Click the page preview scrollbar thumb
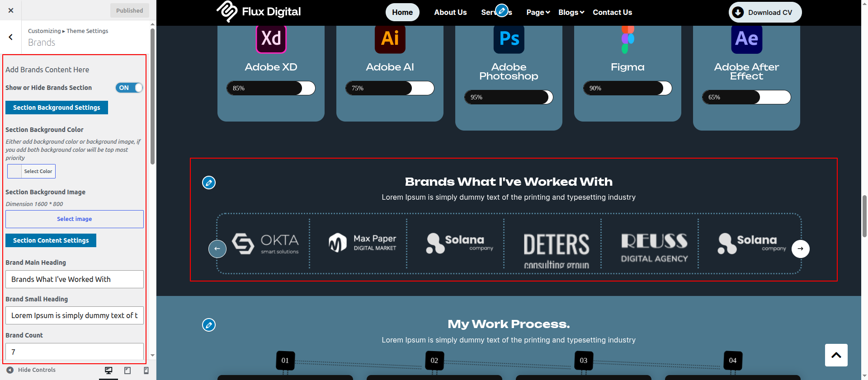 (x=864, y=216)
